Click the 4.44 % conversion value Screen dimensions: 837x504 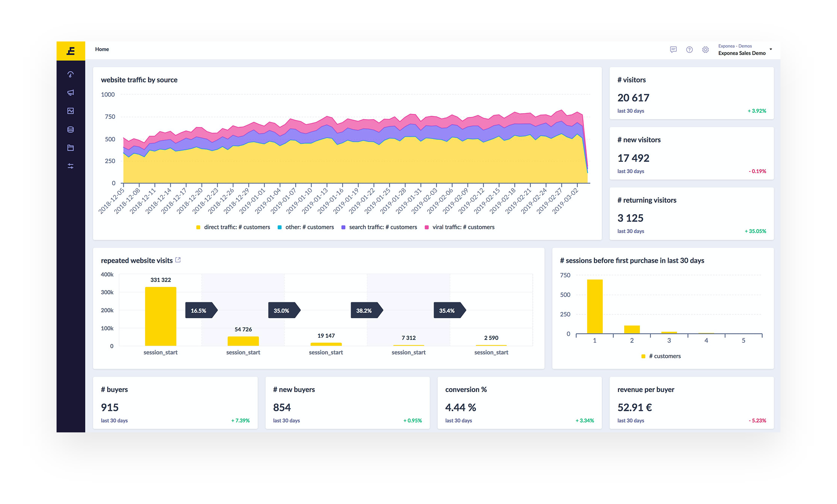[x=460, y=407]
